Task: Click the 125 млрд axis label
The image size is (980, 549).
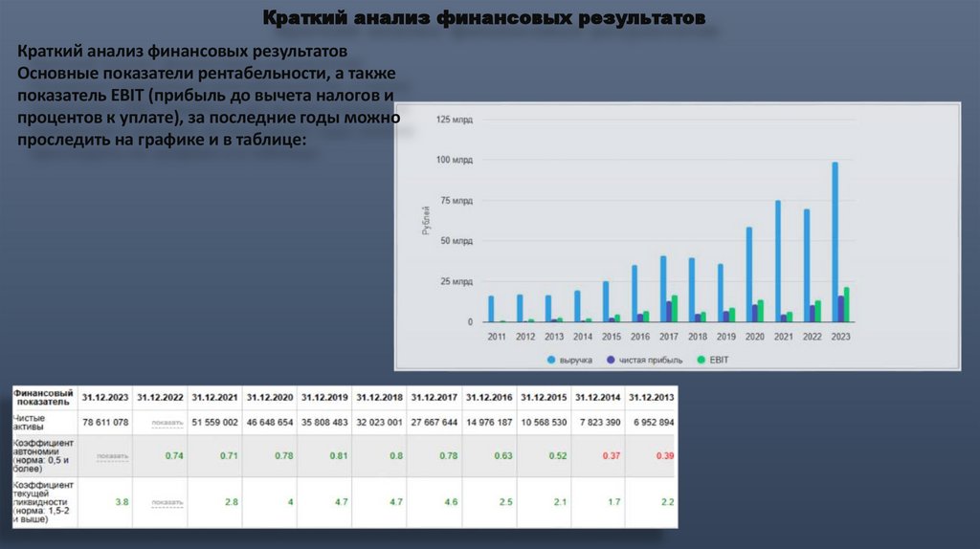Action: coord(455,120)
